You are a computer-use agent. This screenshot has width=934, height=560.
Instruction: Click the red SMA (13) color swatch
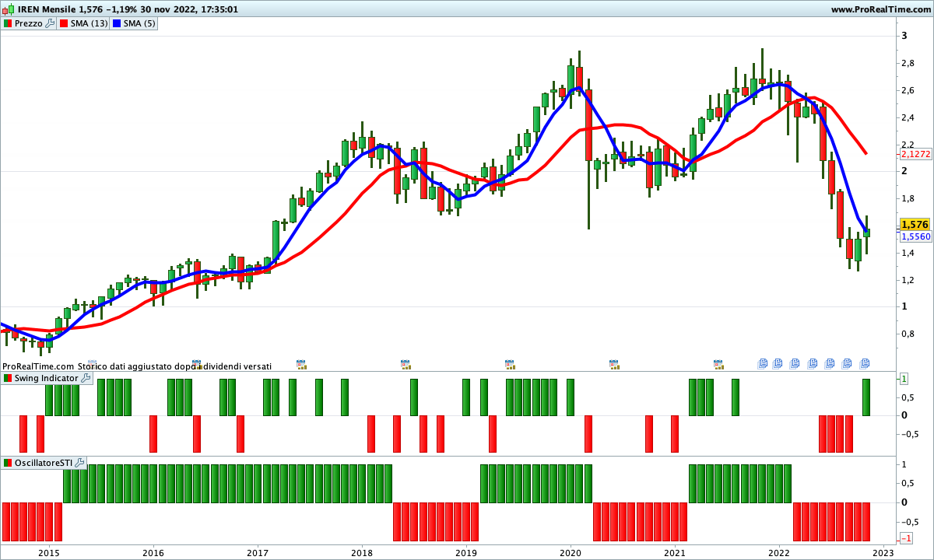64,23
